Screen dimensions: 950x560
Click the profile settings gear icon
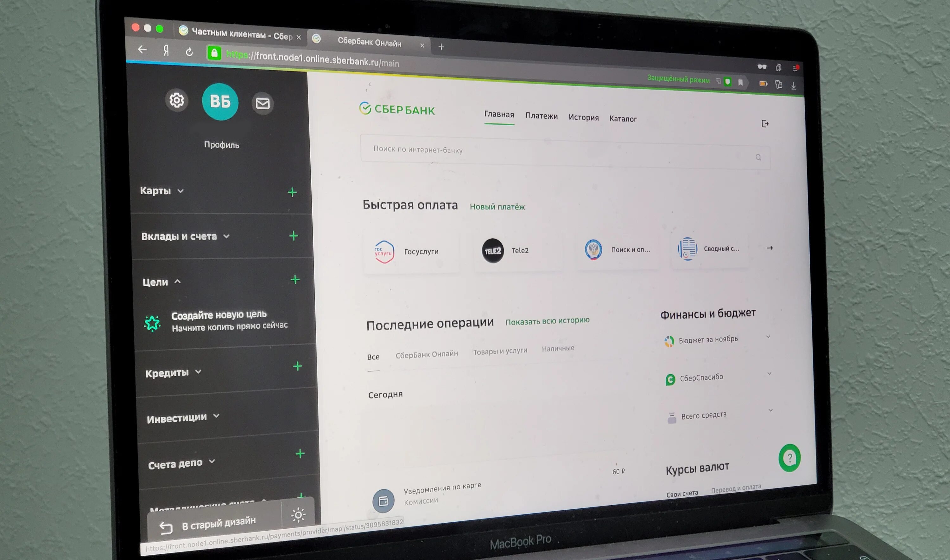coord(176,101)
